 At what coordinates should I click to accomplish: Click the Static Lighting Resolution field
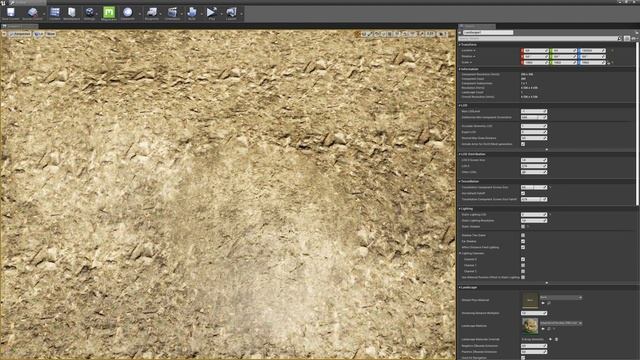tap(534, 220)
